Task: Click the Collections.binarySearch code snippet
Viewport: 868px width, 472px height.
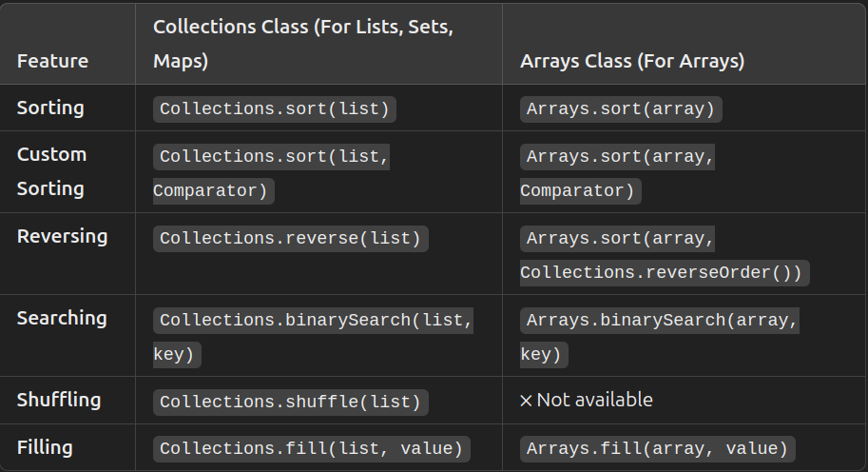Action: (316, 321)
